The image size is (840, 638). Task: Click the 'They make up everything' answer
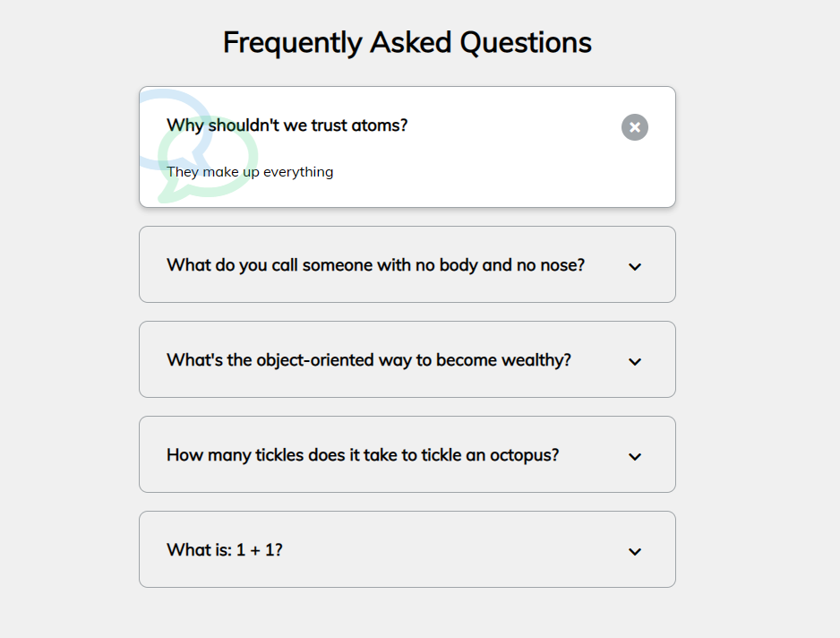[x=250, y=172]
